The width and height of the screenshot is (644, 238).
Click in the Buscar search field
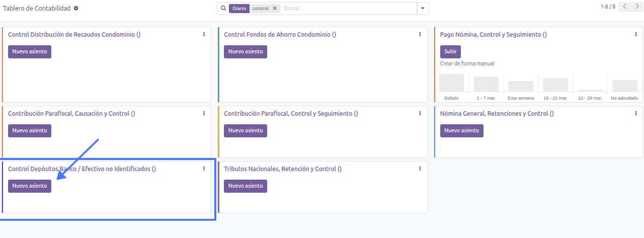tap(347, 9)
